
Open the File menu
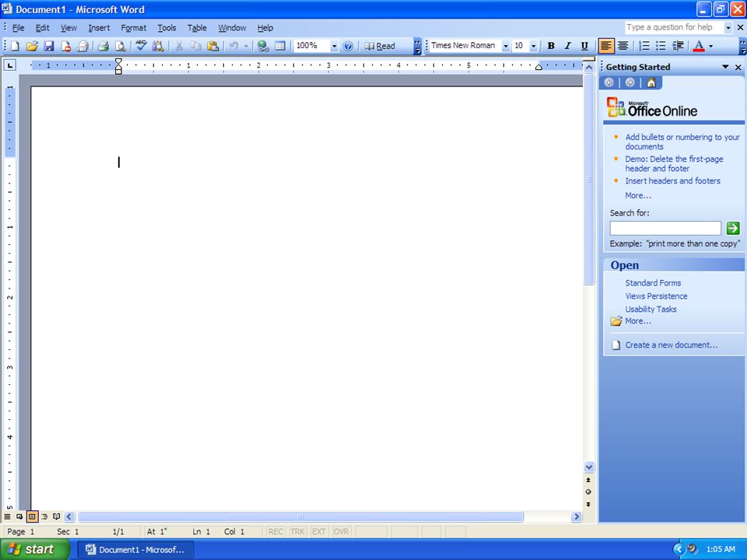pos(18,28)
